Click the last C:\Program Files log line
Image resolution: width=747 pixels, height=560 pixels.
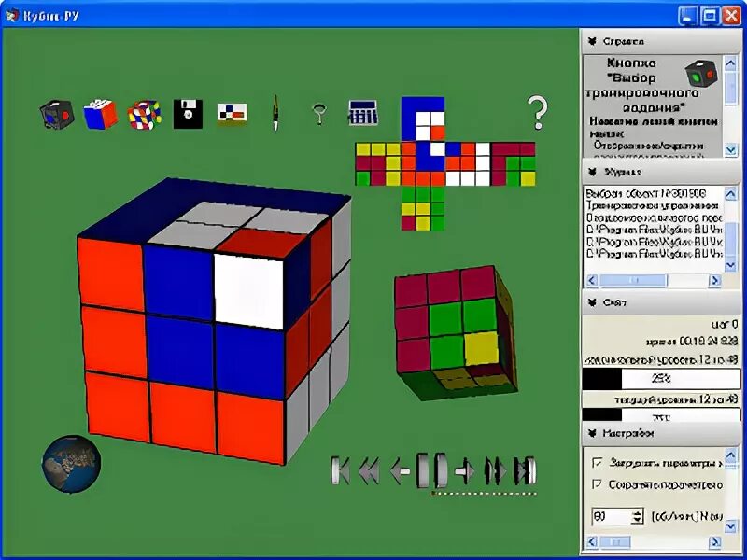point(655,253)
